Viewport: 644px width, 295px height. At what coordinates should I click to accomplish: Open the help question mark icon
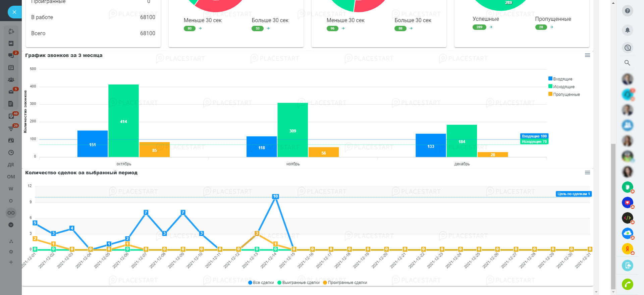(x=627, y=11)
